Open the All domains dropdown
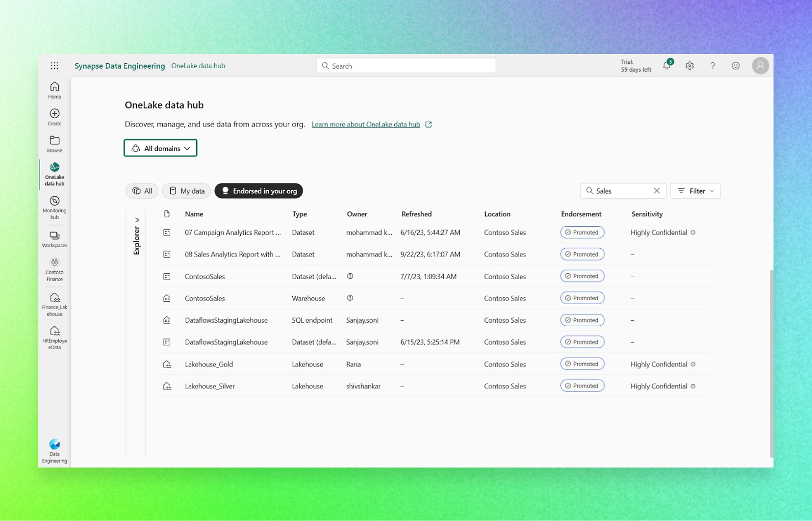This screenshot has width=812, height=521. coord(160,148)
